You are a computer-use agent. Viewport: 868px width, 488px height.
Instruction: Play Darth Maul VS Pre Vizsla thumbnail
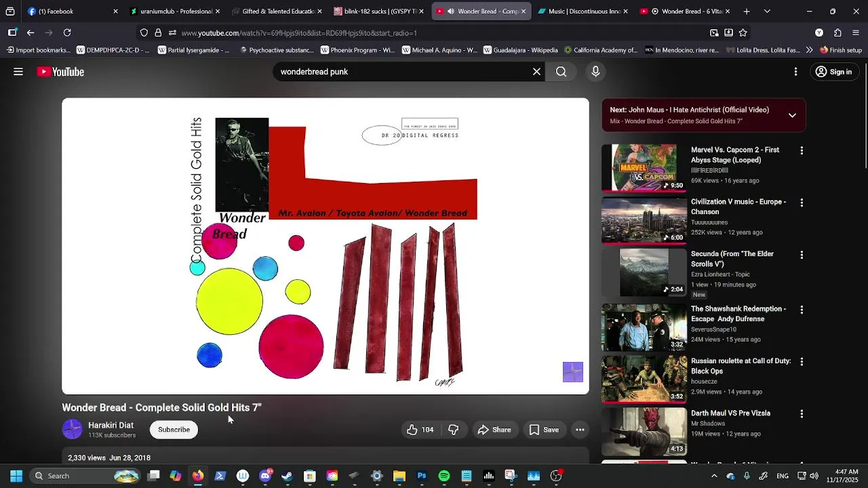click(x=644, y=431)
